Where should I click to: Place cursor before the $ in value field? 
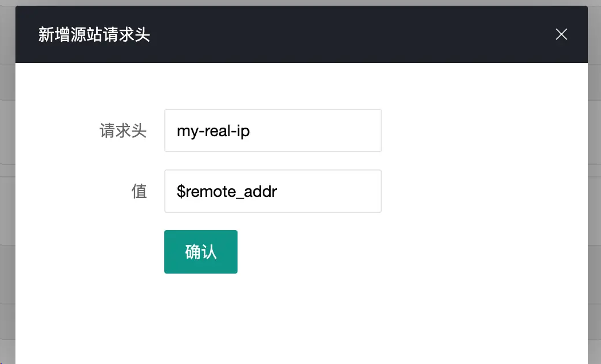tap(177, 191)
